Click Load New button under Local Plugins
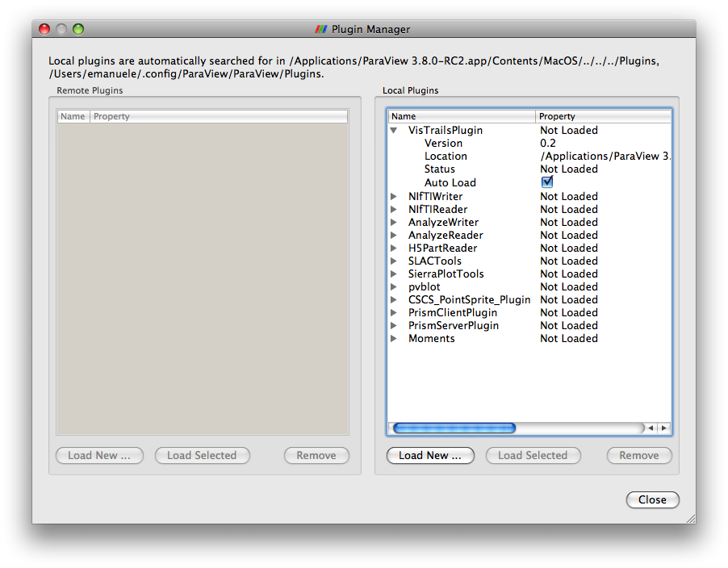Viewport: 728px width, 568px height. tap(430, 456)
